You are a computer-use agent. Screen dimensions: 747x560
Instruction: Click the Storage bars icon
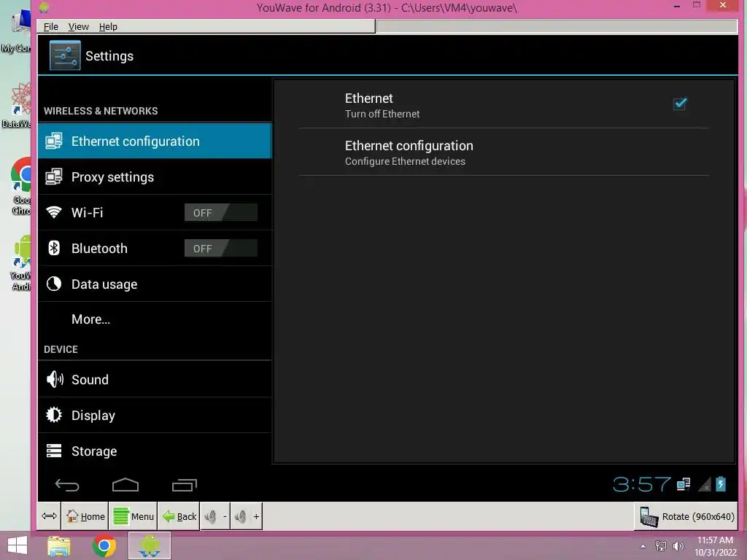[54, 451]
